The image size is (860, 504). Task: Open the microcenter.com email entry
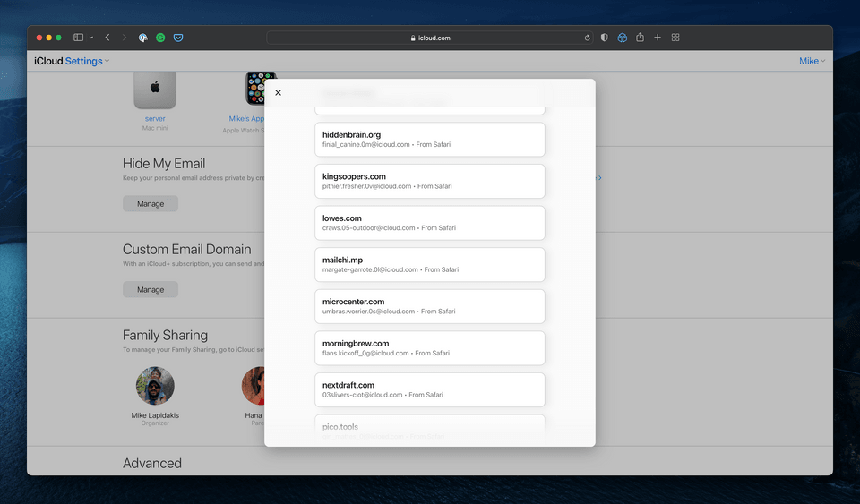click(x=430, y=306)
